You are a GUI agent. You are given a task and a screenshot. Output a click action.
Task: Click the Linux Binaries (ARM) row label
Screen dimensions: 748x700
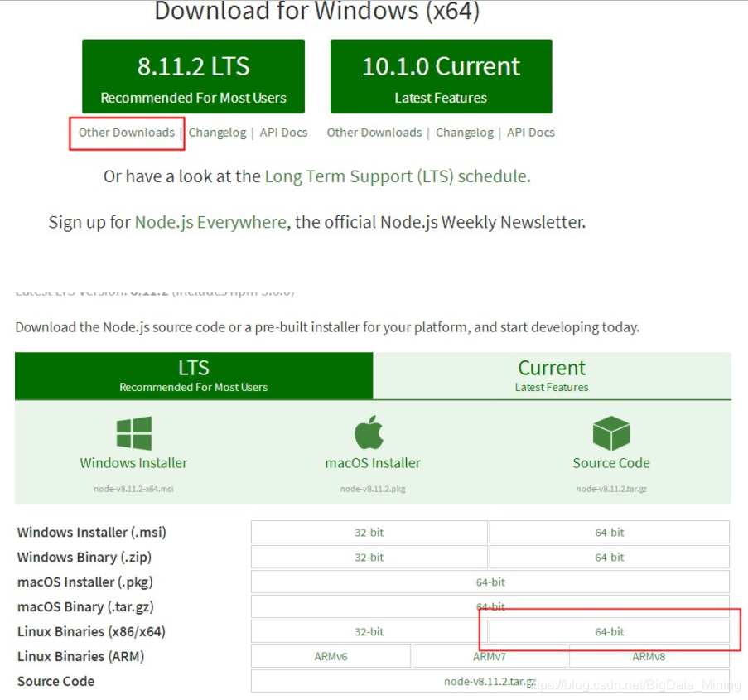coord(80,656)
